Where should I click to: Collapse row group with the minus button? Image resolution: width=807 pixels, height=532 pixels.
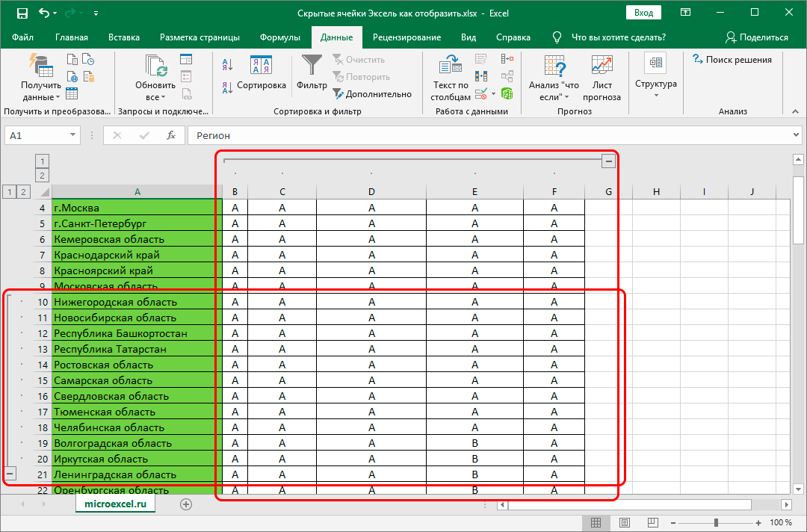(10, 473)
